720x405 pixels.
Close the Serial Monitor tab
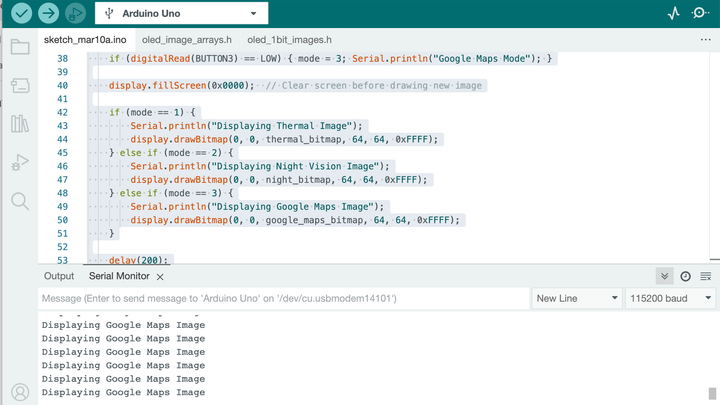click(x=160, y=277)
